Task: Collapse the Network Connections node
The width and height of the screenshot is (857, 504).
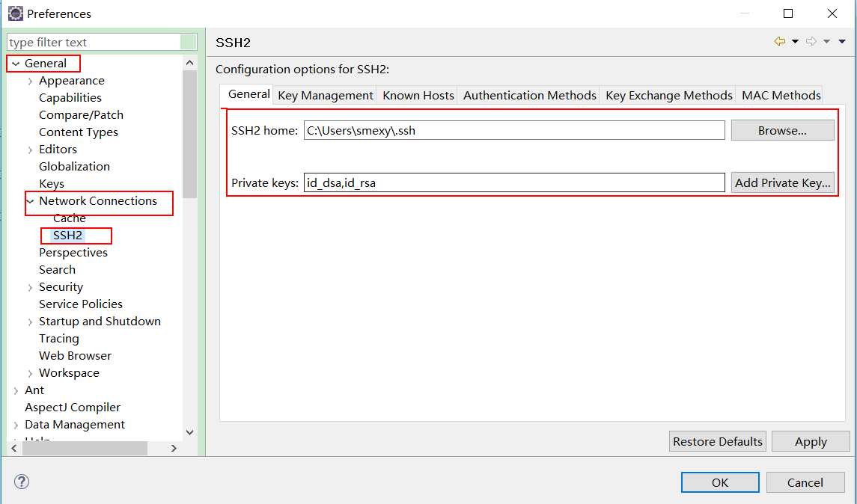Action: pyautogui.click(x=30, y=201)
